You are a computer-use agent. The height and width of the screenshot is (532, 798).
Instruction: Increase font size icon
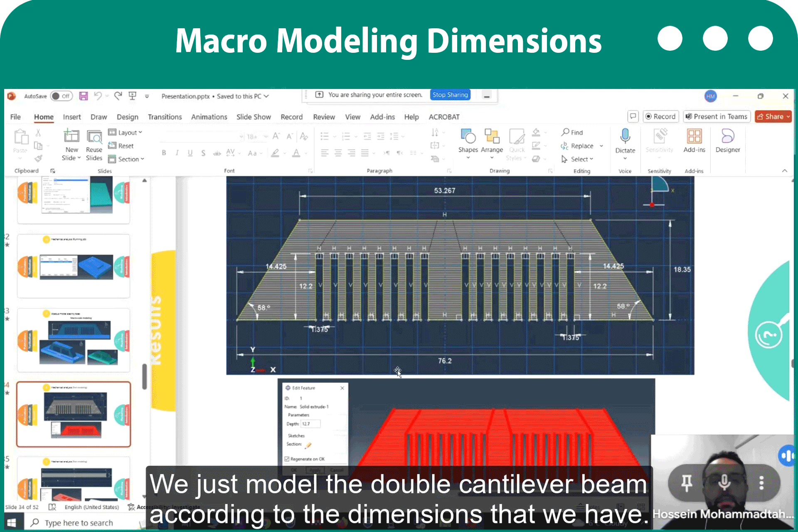[x=276, y=136]
